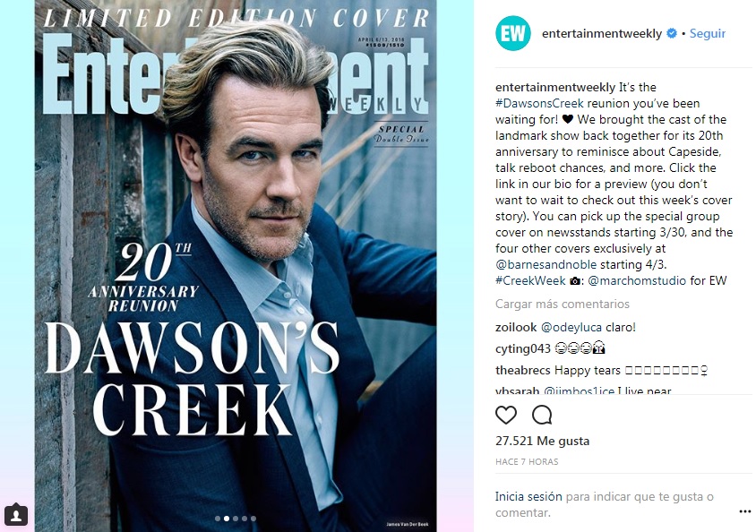View the 27.521 Me gusta likes list
The height and width of the screenshot is (532, 756).
point(543,441)
